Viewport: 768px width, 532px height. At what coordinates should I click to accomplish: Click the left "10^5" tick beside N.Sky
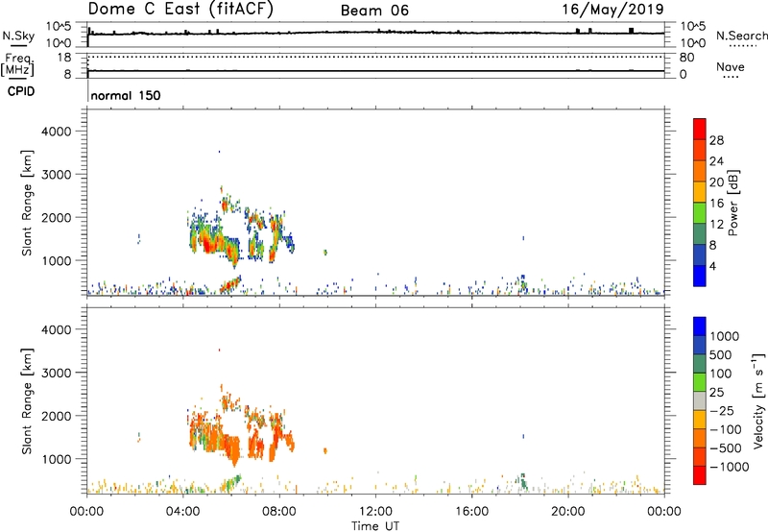pyautogui.click(x=60, y=27)
